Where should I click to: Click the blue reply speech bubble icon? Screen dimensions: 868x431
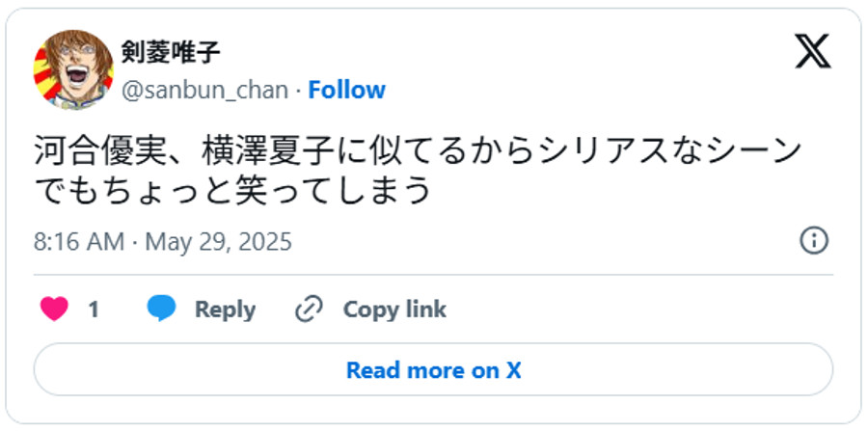[x=161, y=310]
